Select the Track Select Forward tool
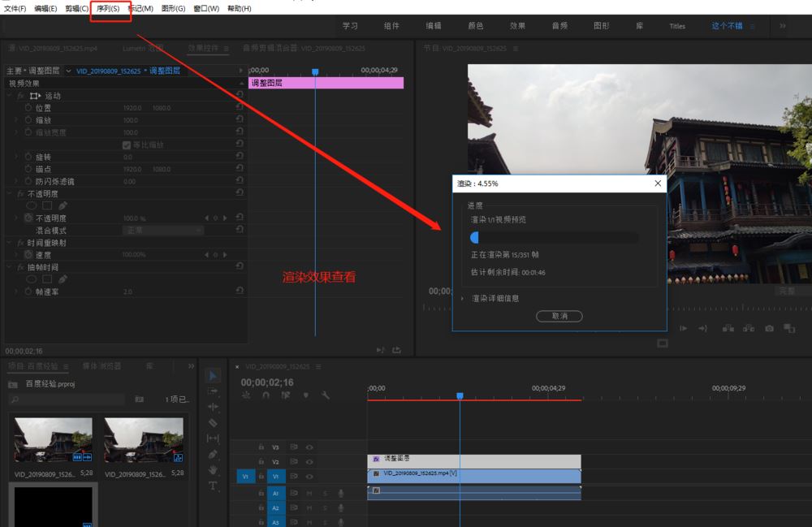Image resolution: width=812 pixels, height=527 pixels. coord(213,391)
